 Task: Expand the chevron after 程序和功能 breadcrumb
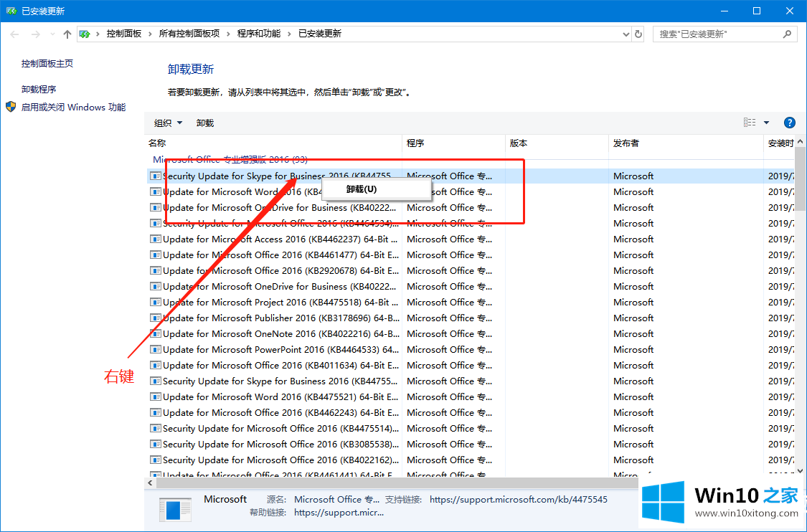[x=289, y=34]
